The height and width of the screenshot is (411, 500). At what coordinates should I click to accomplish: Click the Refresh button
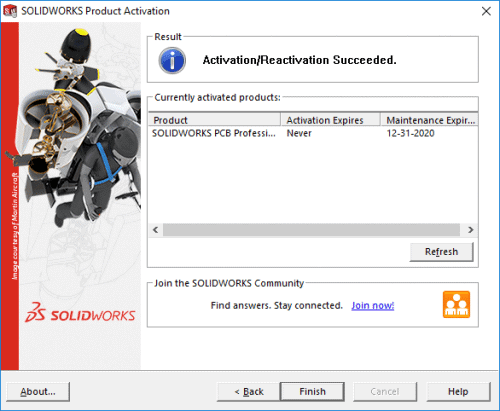tap(441, 252)
